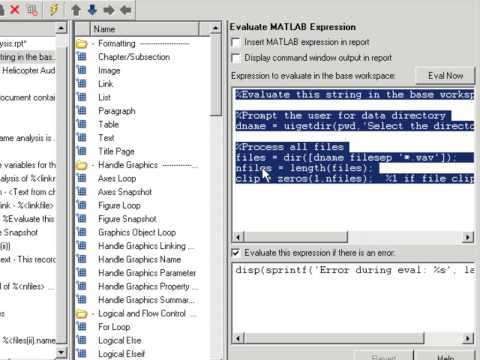
Task: Click expression box right scroll arrow
Action: pos(468,237)
